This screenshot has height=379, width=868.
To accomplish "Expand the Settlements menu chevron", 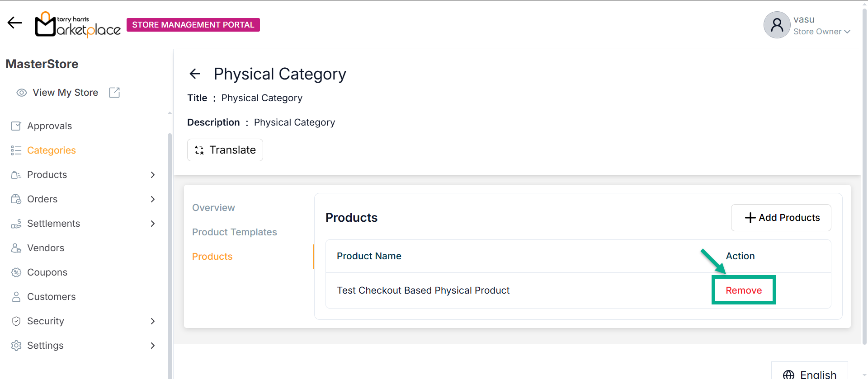I will click(x=153, y=224).
